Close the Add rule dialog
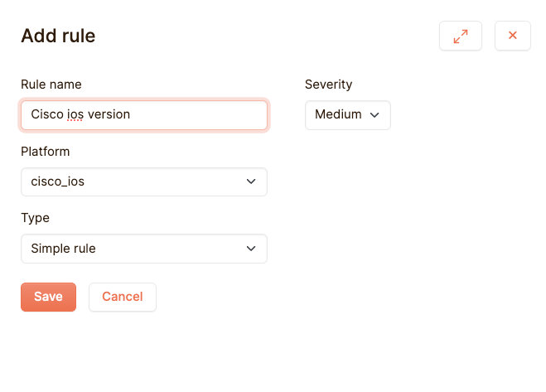 tap(513, 36)
